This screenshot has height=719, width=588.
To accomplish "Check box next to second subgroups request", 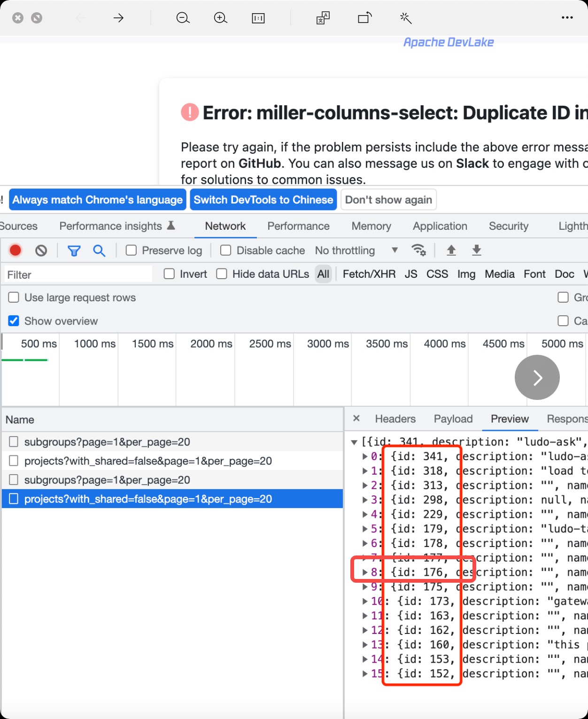I will coord(14,480).
